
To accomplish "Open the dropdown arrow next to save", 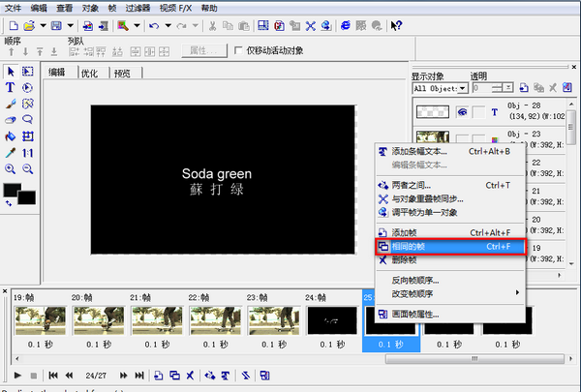I will click(70, 25).
